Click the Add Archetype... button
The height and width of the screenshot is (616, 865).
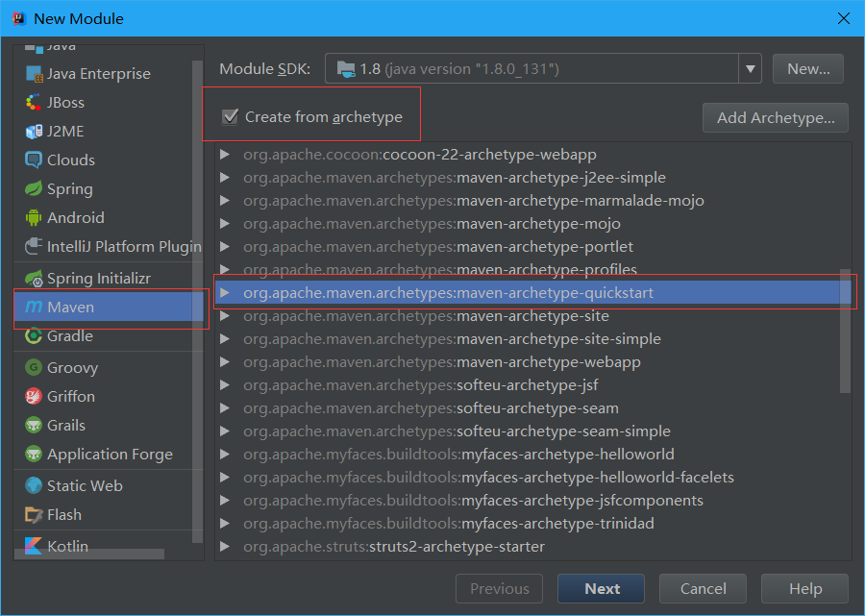pyautogui.click(x=775, y=117)
